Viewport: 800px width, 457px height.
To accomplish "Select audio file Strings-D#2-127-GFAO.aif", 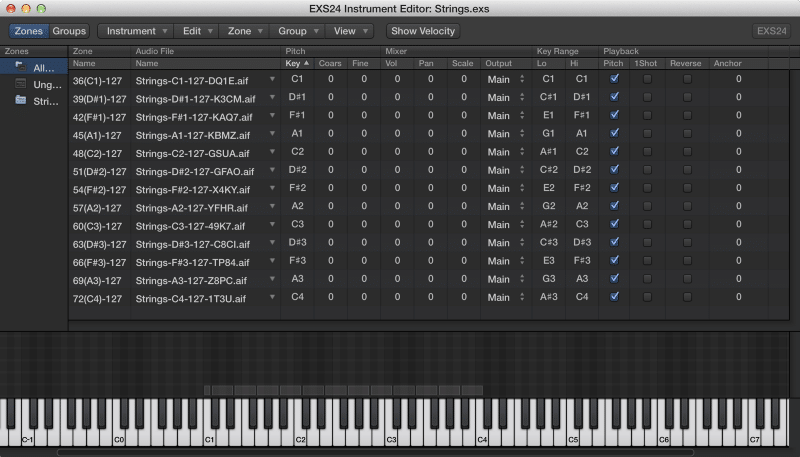I will (195, 171).
